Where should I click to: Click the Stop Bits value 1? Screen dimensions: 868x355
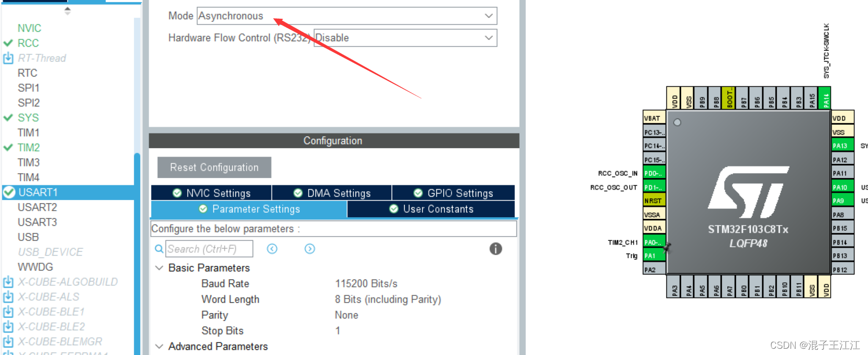click(338, 330)
